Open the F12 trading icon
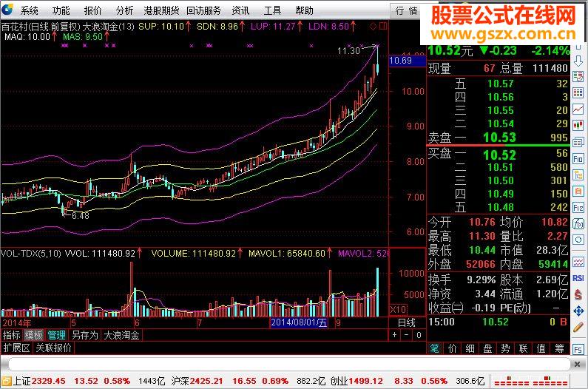 pos(578,207)
